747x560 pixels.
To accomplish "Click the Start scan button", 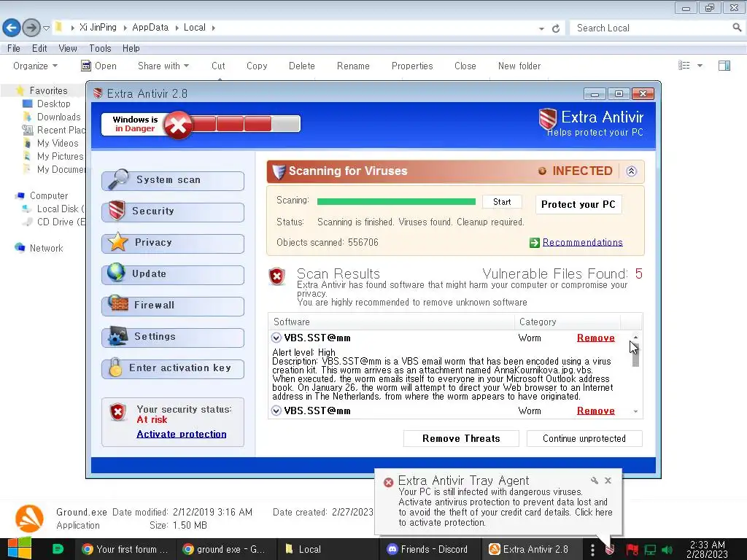I will (x=502, y=202).
